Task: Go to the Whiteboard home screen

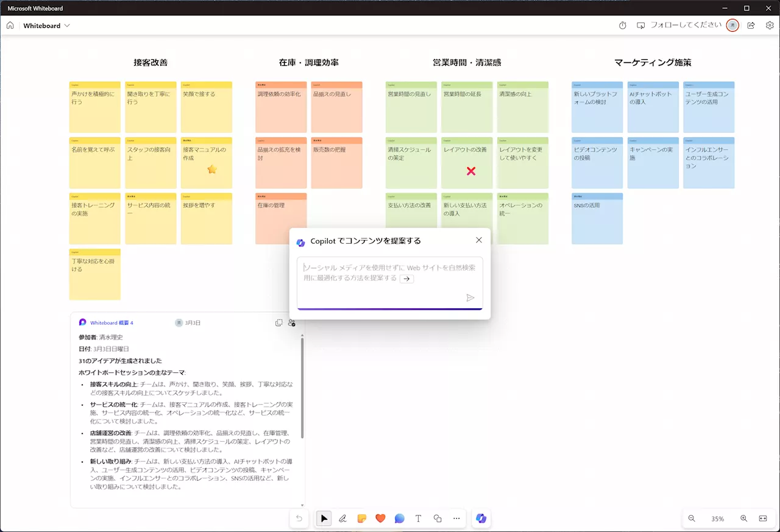Action: coord(10,26)
